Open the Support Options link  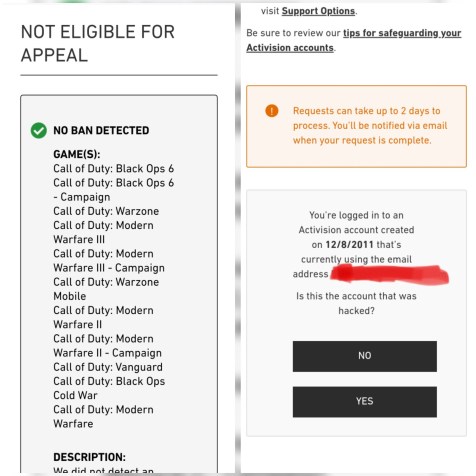click(x=318, y=11)
